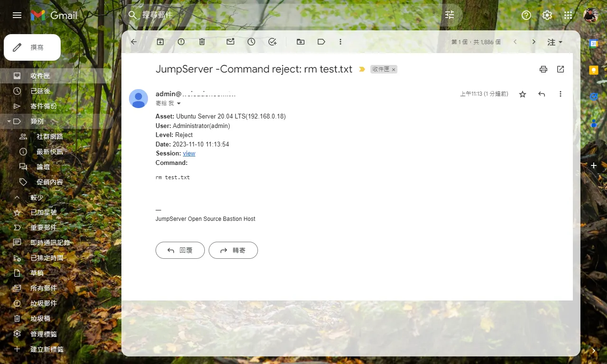Mark the email as unread
607x364 pixels.
coord(230,42)
